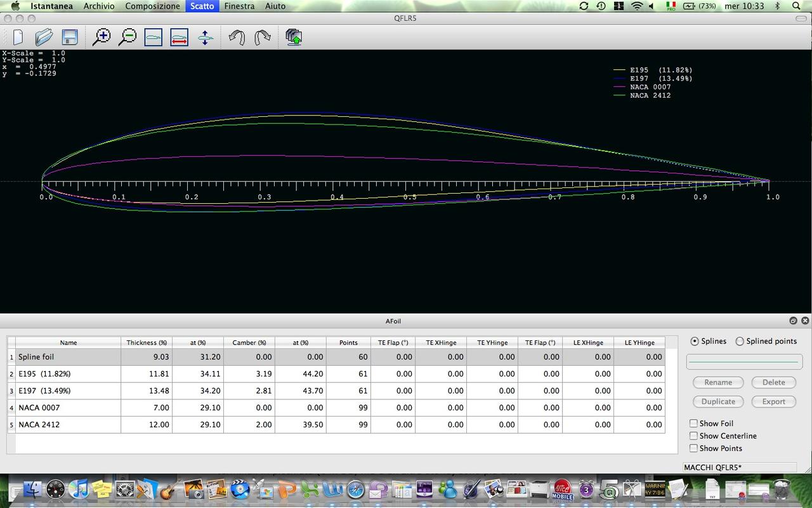Open the Archivio menu
The image size is (812, 508).
click(99, 6)
